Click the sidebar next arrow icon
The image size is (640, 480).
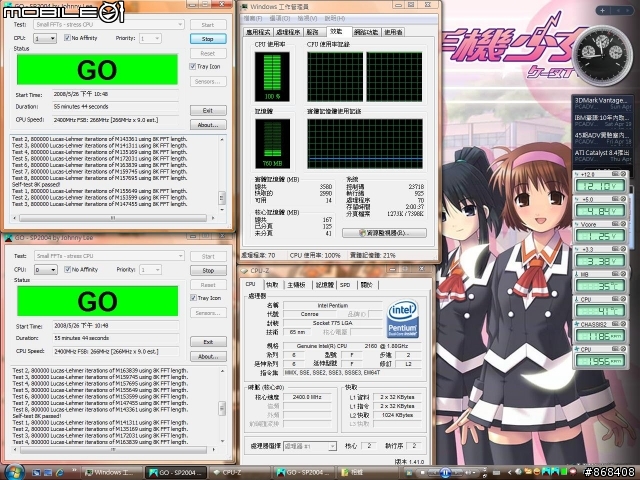coord(629,11)
